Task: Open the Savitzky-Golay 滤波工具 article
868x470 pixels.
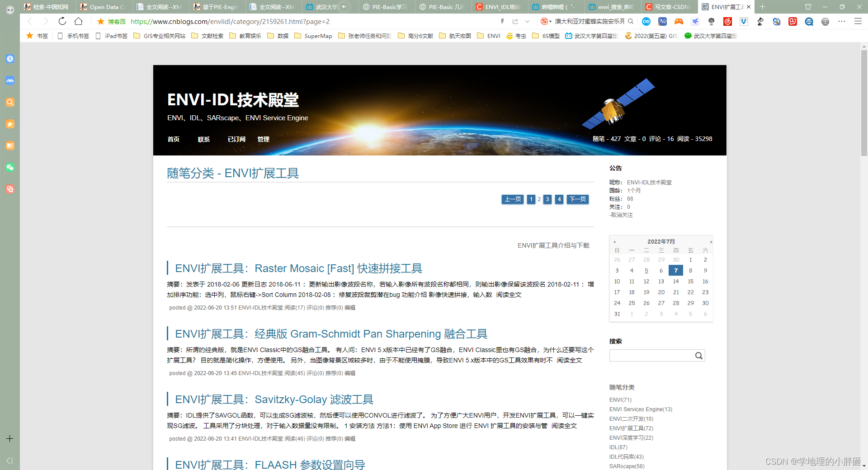Action: 274,399
